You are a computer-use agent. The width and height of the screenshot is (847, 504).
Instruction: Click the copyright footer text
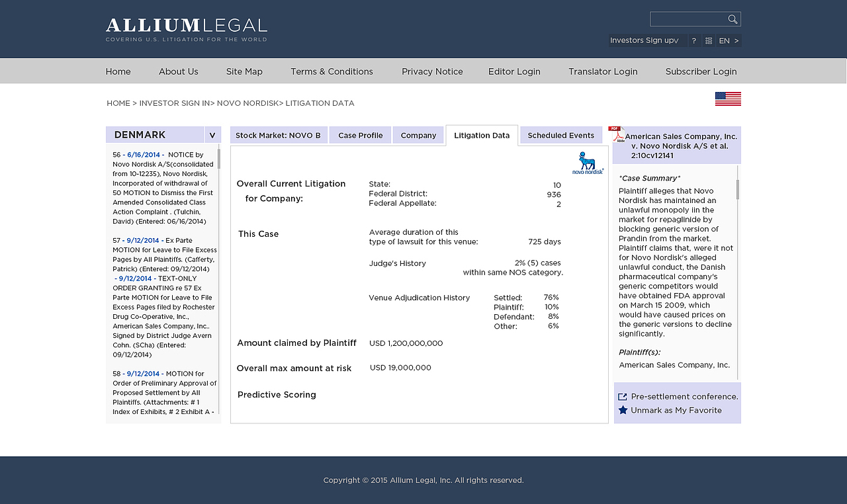pos(423,480)
